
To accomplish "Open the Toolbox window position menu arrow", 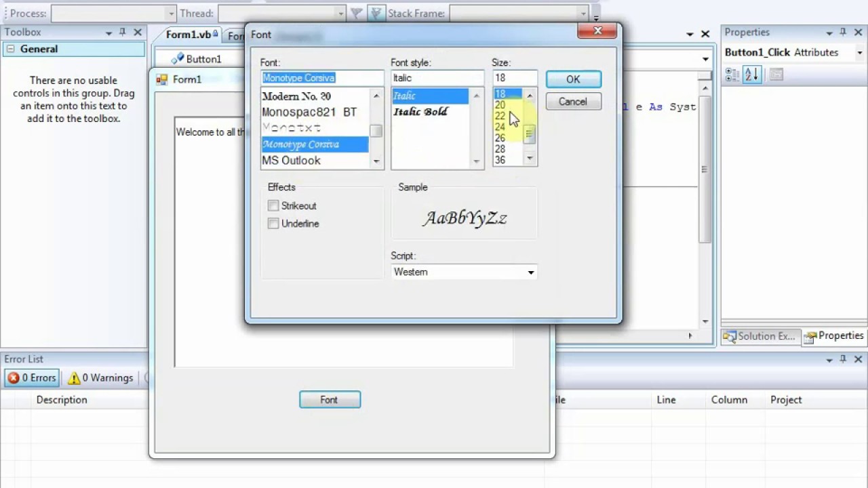I will point(108,33).
